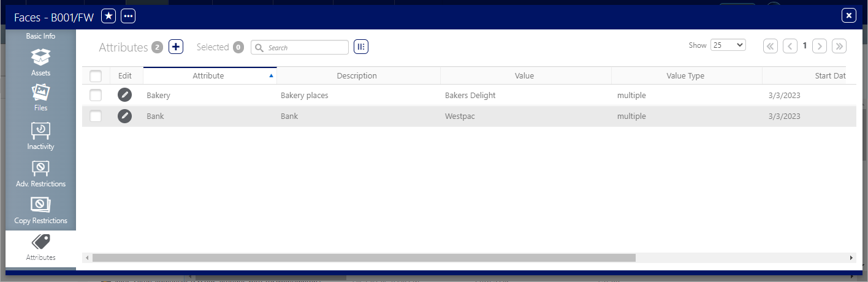Toggle the select-all header checkbox
Screen dimensions: 868x282
(x=96, y=76)
